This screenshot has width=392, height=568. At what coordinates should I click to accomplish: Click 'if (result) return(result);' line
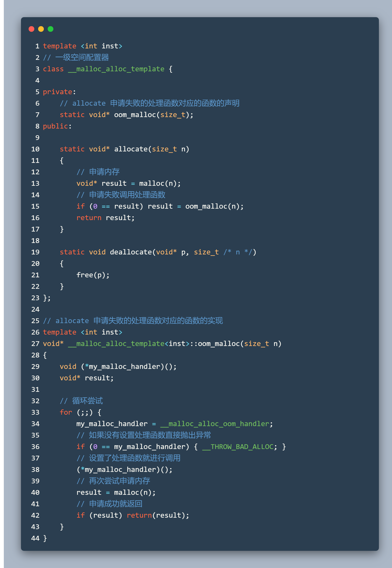[x=133, y=515]
